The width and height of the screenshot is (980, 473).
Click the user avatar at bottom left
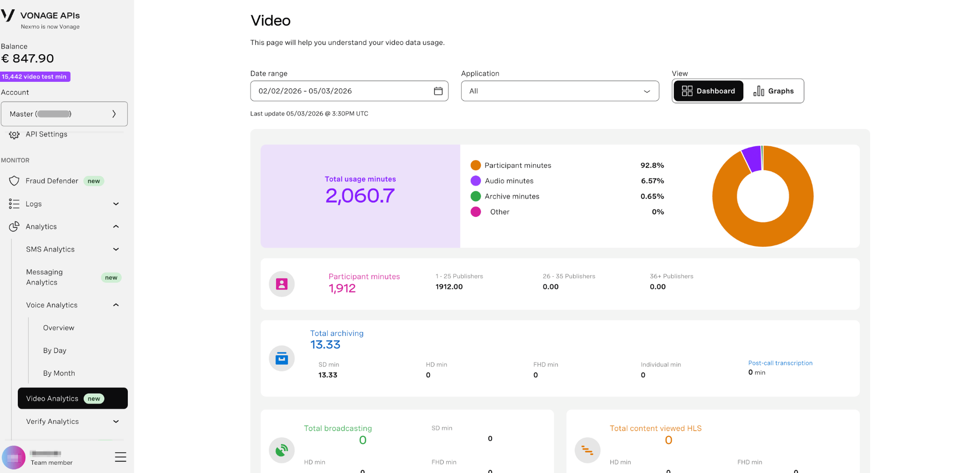click(x=13, y=457)
